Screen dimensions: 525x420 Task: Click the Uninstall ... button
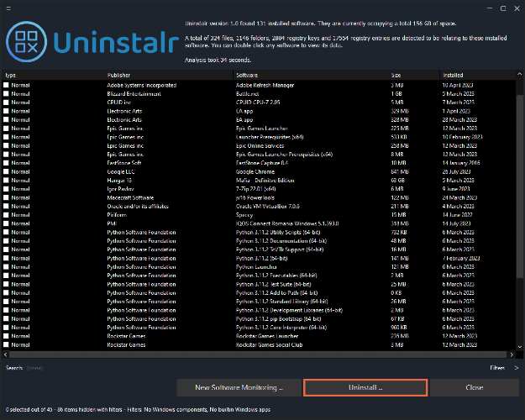(x=365, y=387)
